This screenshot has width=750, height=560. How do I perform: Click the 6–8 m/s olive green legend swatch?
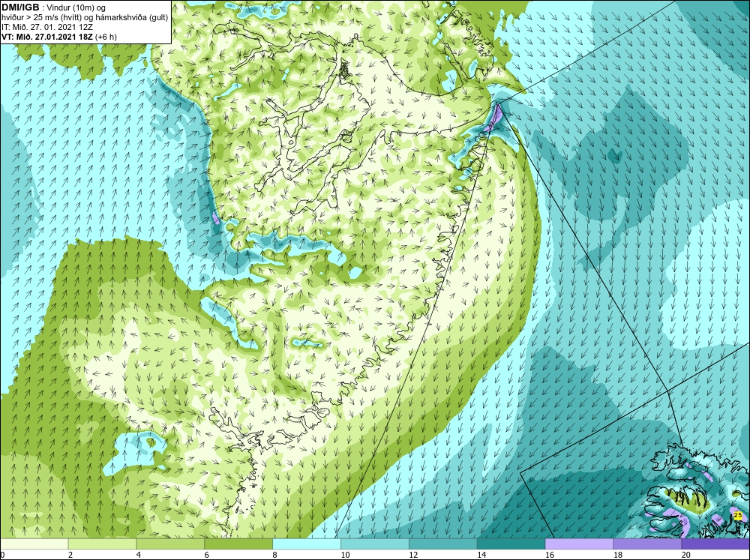click(238, 544)
